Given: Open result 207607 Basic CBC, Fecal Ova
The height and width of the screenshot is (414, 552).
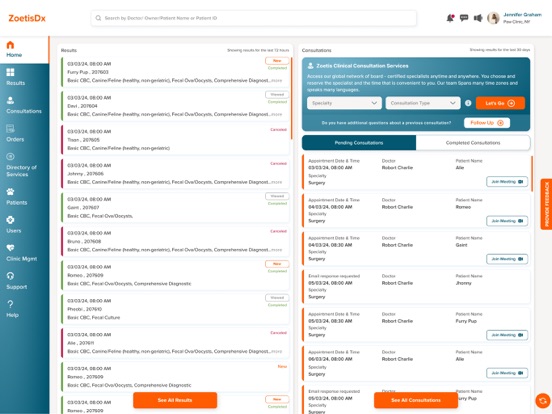Looking at the screenshot, I should [175, 207].
